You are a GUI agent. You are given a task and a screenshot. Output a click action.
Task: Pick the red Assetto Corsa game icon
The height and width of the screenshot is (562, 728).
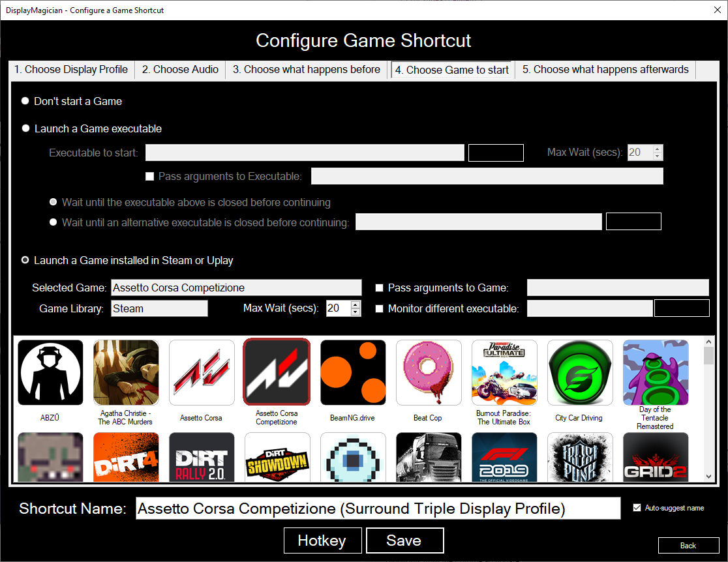202,372
